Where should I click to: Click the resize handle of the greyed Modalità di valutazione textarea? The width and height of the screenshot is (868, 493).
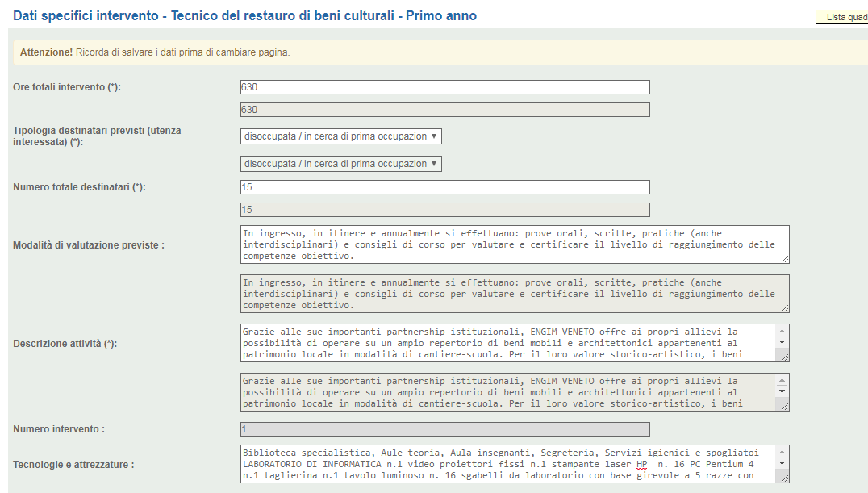click(784, 308)
